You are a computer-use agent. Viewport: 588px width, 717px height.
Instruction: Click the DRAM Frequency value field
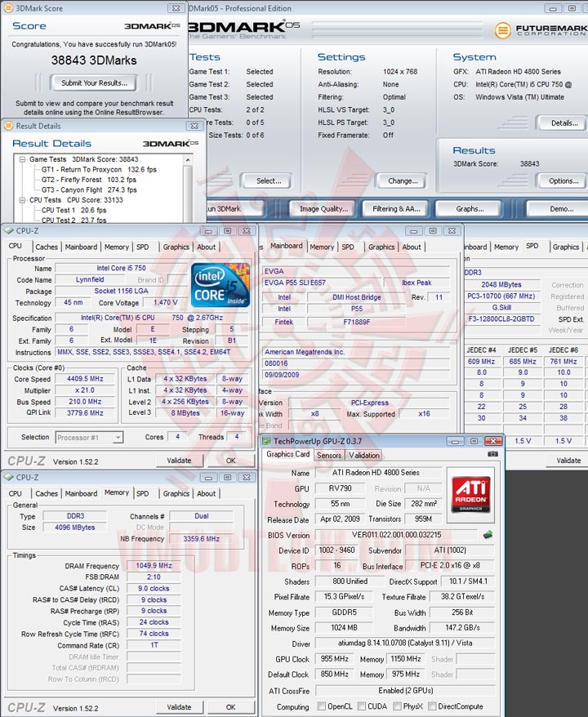click(154, 566)
